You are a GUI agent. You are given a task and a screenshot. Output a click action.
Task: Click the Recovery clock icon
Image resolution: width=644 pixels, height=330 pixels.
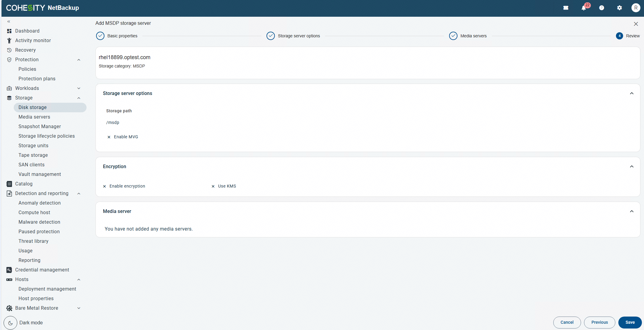9,50
